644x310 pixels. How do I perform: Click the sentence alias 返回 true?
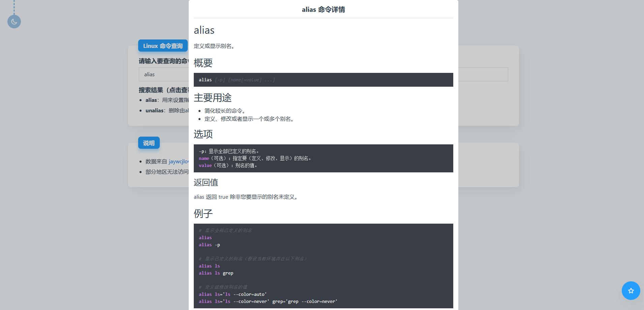(247, 197)
